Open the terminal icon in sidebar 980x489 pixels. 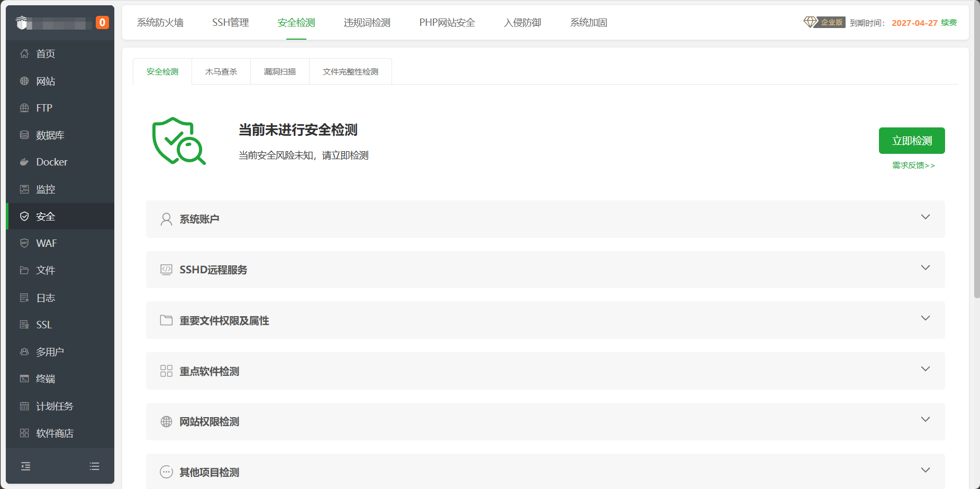24,379
